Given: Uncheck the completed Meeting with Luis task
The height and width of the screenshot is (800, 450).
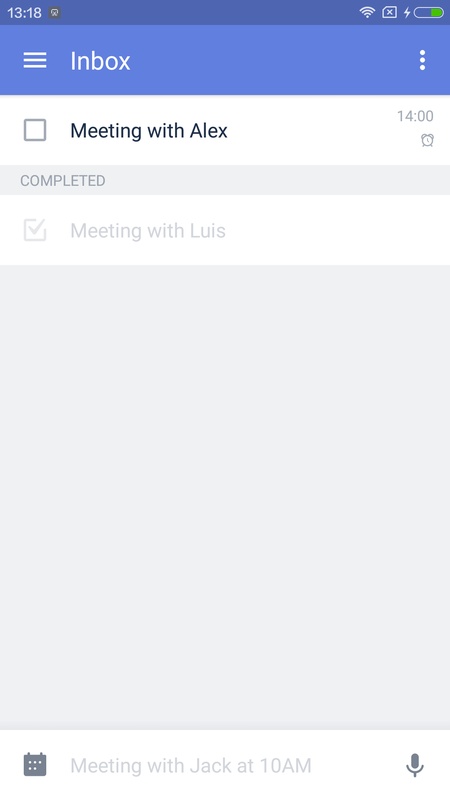Looking at the screenshot, I should (35, 230).
